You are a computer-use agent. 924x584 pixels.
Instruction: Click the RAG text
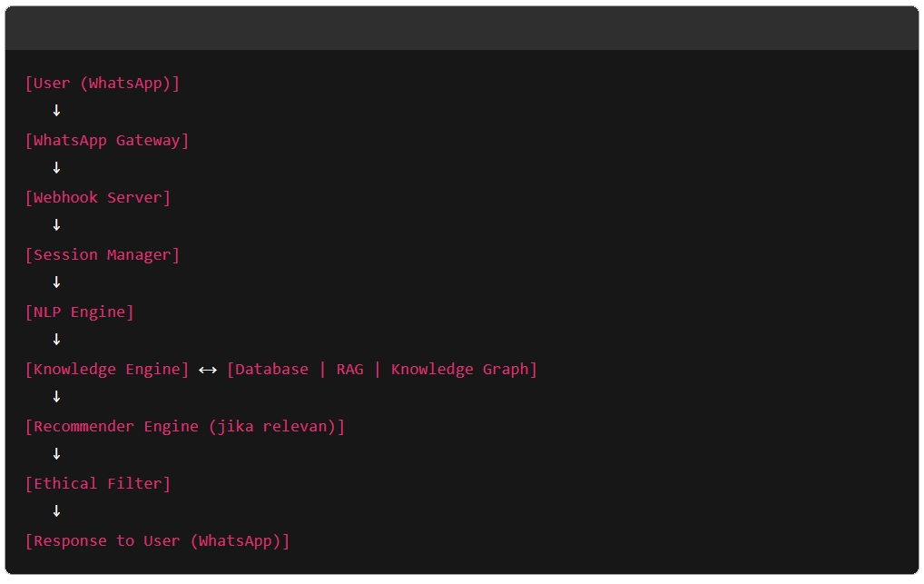(349, 370)
